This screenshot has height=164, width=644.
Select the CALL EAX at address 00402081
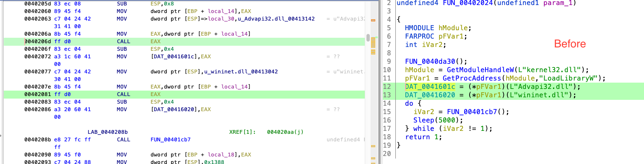[184, 94]
